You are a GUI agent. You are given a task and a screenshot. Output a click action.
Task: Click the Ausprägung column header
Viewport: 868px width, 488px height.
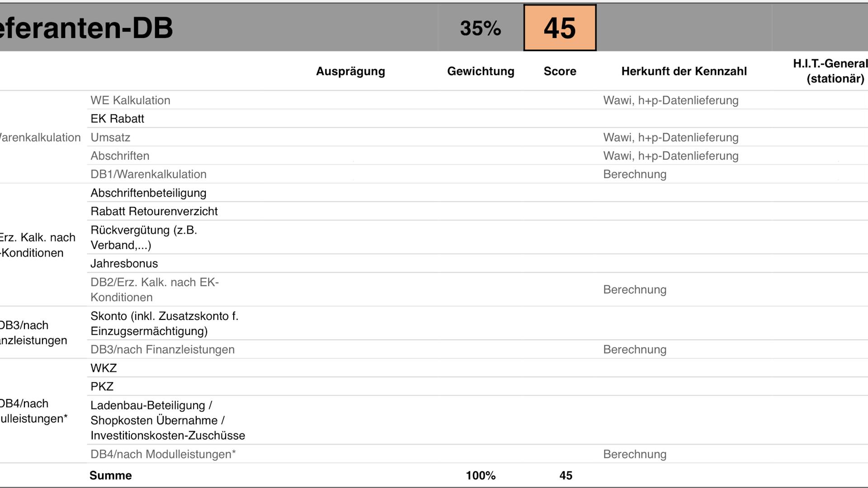click(x=350, y=71)
